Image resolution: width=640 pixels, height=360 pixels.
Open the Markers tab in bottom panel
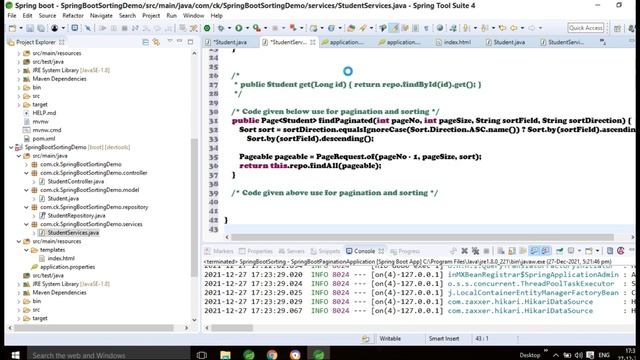[x=219, y=251]
